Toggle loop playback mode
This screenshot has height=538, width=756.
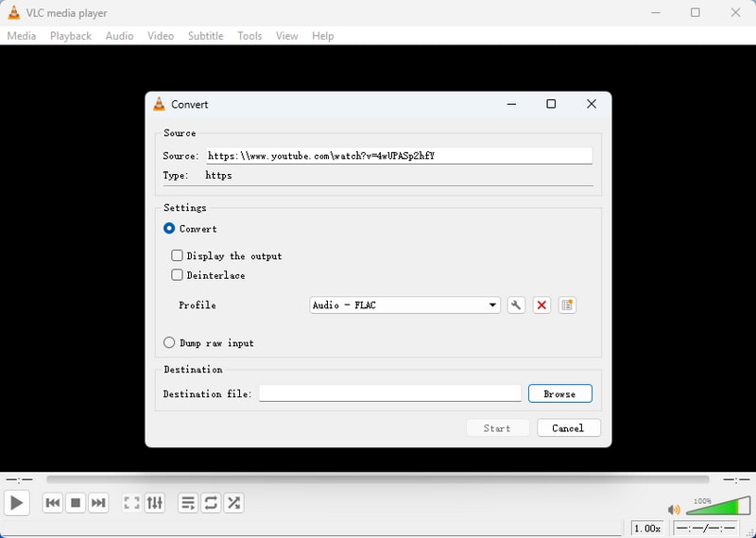click(211, 503)
